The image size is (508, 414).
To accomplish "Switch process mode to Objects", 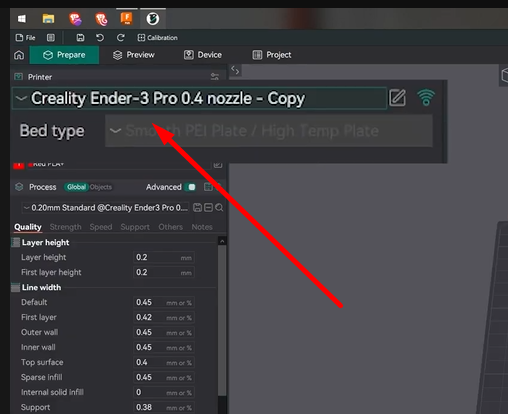I will [x=101, y=187].
